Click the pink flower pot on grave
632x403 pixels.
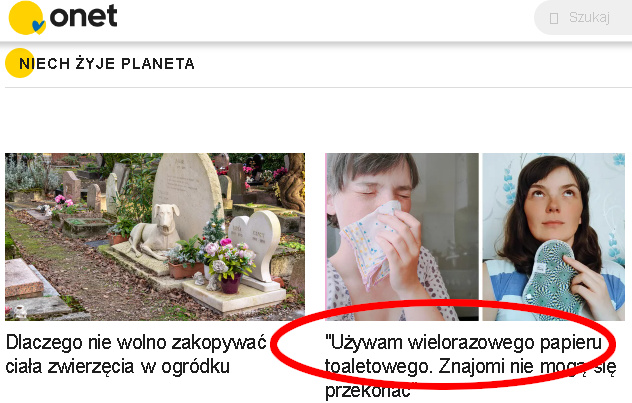(x=230, y=283)
